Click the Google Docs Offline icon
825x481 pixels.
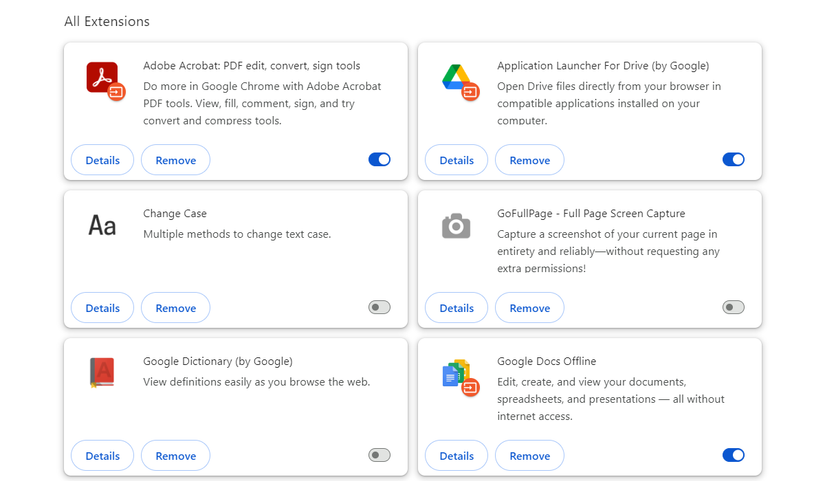458,375
